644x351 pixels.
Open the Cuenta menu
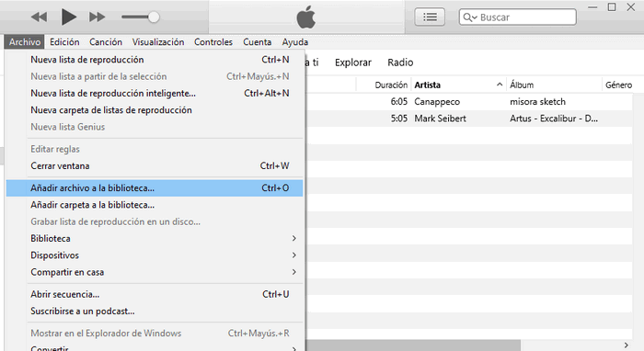[x=257, y=42]
